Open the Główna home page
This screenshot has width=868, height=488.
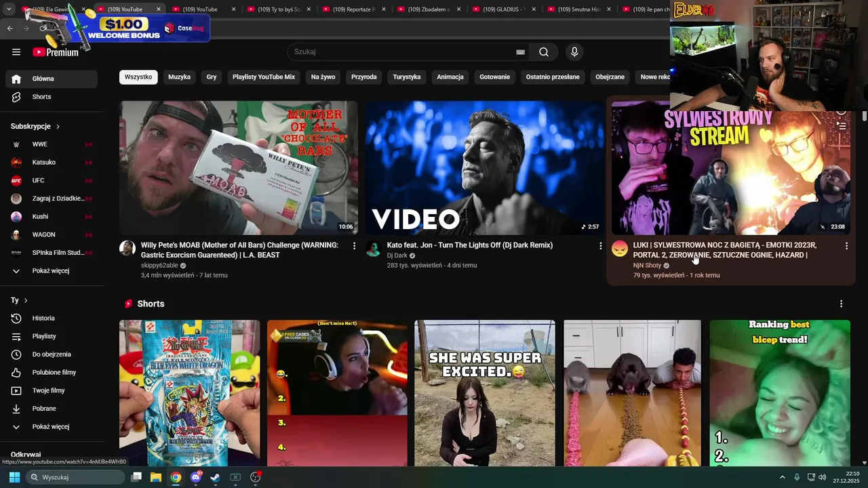[52, 79]
